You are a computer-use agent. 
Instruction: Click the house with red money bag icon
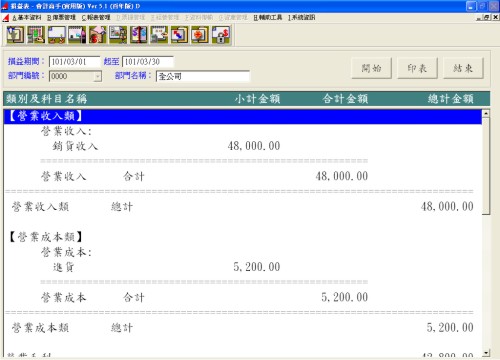pos(98,35)
